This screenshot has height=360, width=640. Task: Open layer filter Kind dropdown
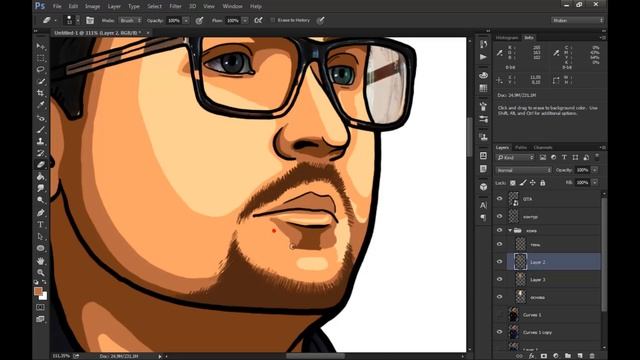[516, 157]
